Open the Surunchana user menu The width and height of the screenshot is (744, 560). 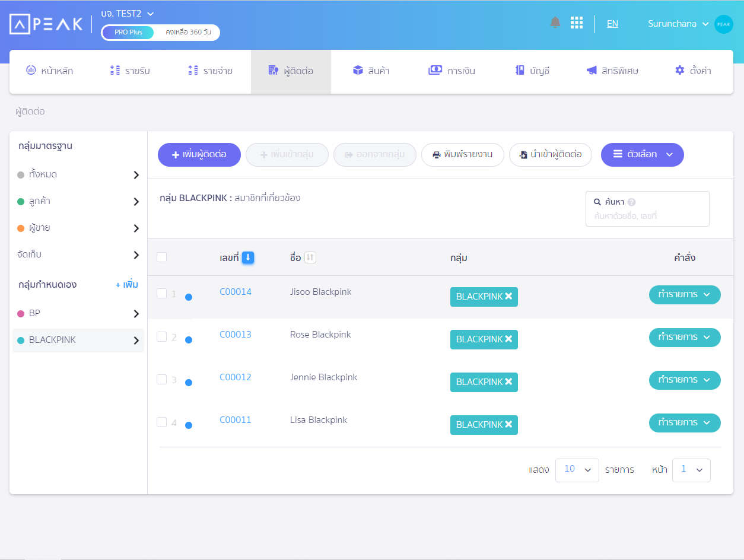click(x=678, y=24)
